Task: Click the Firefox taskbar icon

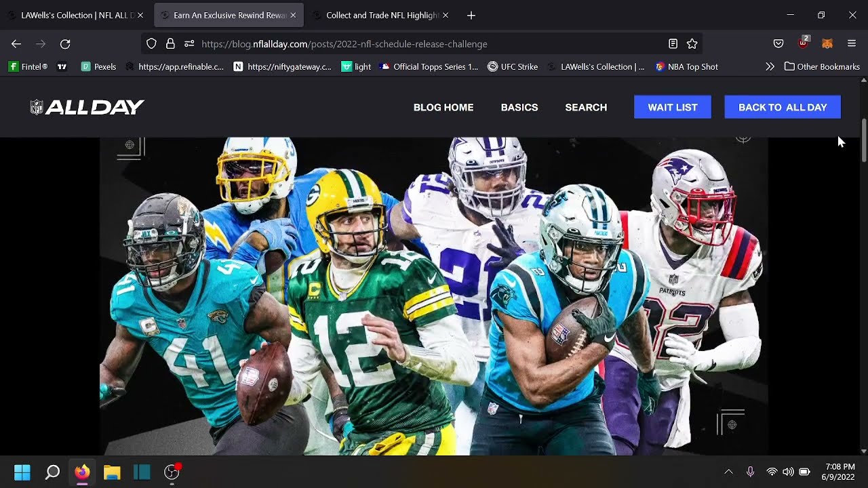Action: (82, 472)
